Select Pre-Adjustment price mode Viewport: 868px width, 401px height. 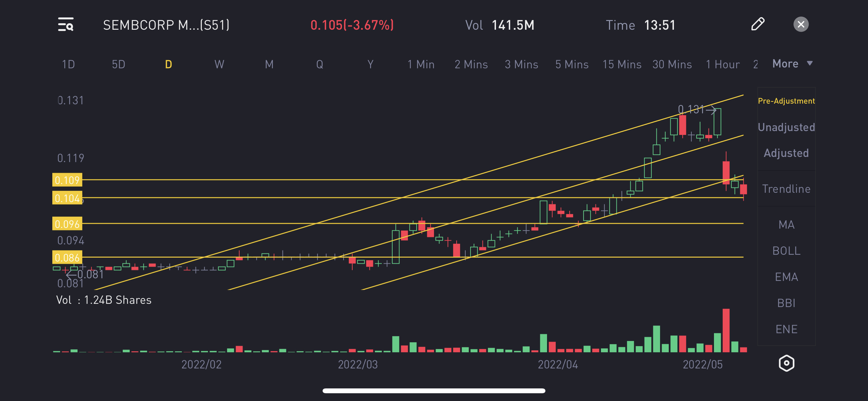tap(786, 101)
